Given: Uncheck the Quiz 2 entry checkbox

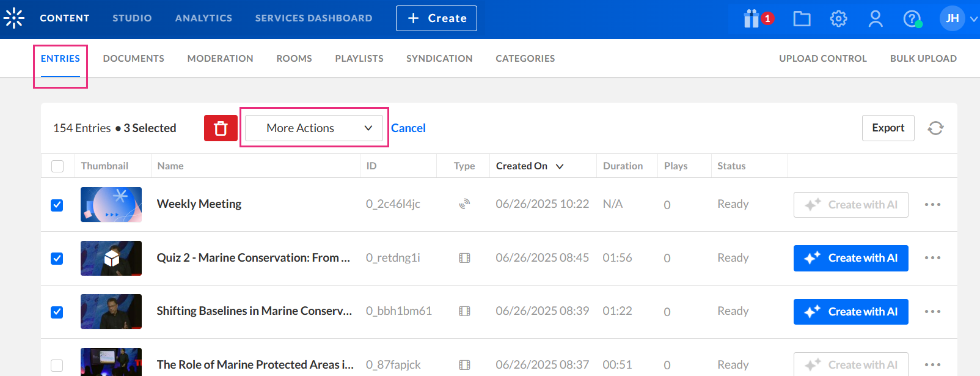Looking at the screenshot, I should click(x=57, y=259).
